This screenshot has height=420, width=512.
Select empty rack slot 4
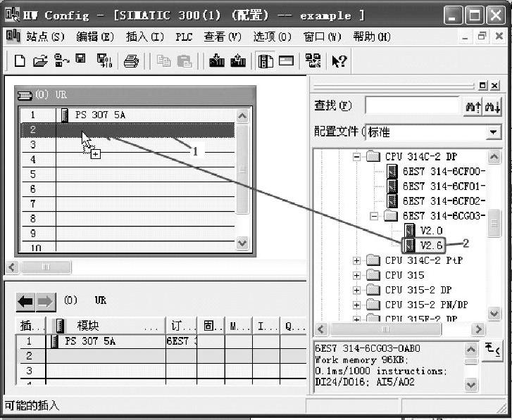coord(127,160)
